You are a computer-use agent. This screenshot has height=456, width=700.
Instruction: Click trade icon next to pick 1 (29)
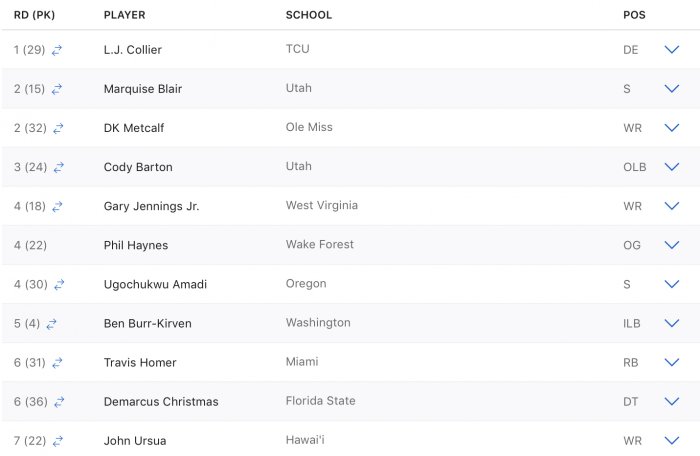click(57, 50)
